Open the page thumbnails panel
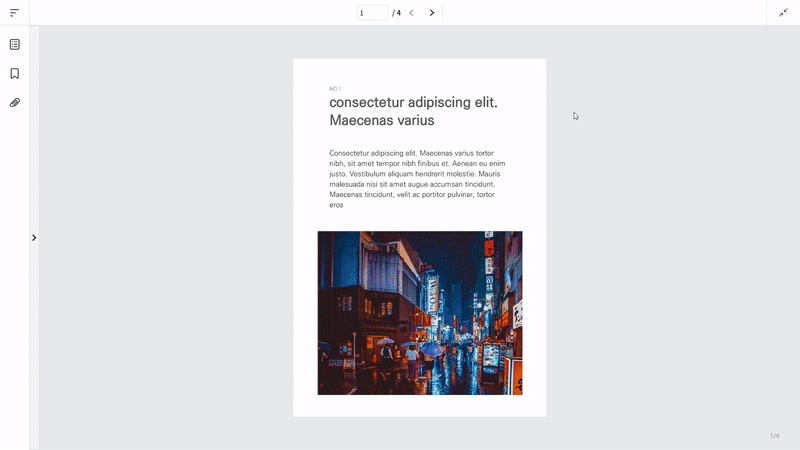This screenshot has height=450, width=800. pyautogui.click(x=15, y=45)
